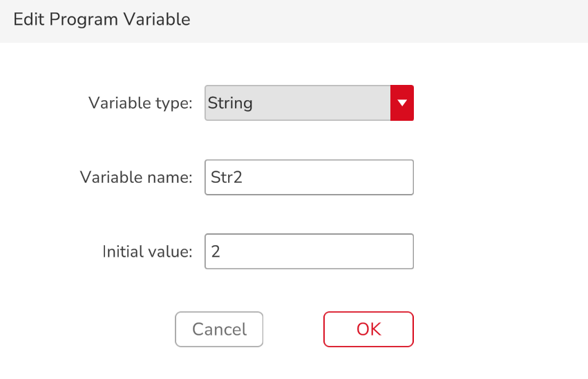Dismiss dialog using the gray-outlined Cancel
The image size is (588, 379).
point(219,329)
